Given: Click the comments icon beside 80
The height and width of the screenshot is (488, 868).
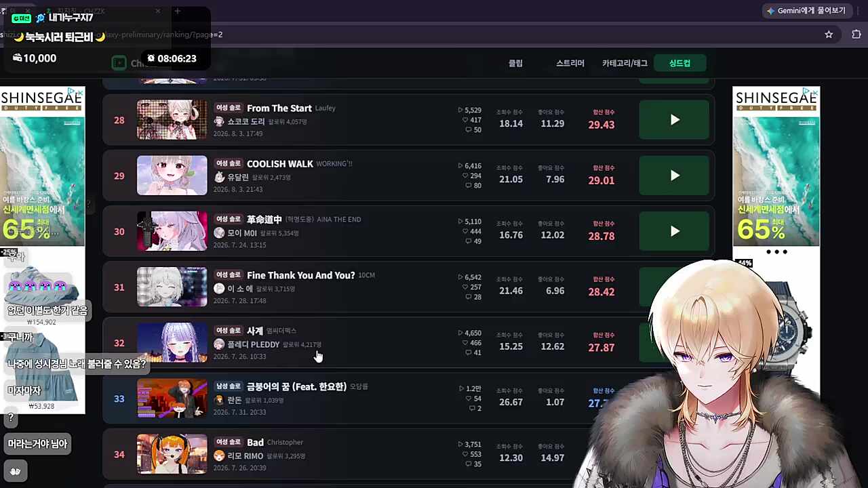Looking at the screenshot, I should [x=469, y=186].
